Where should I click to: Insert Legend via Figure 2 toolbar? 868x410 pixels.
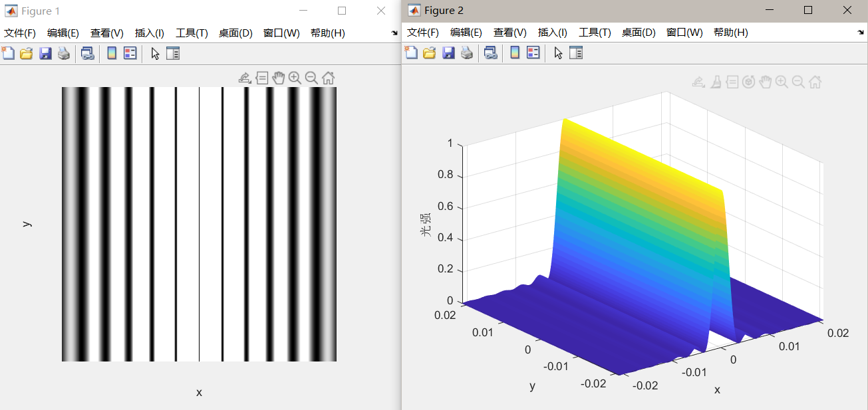[533, 53]
